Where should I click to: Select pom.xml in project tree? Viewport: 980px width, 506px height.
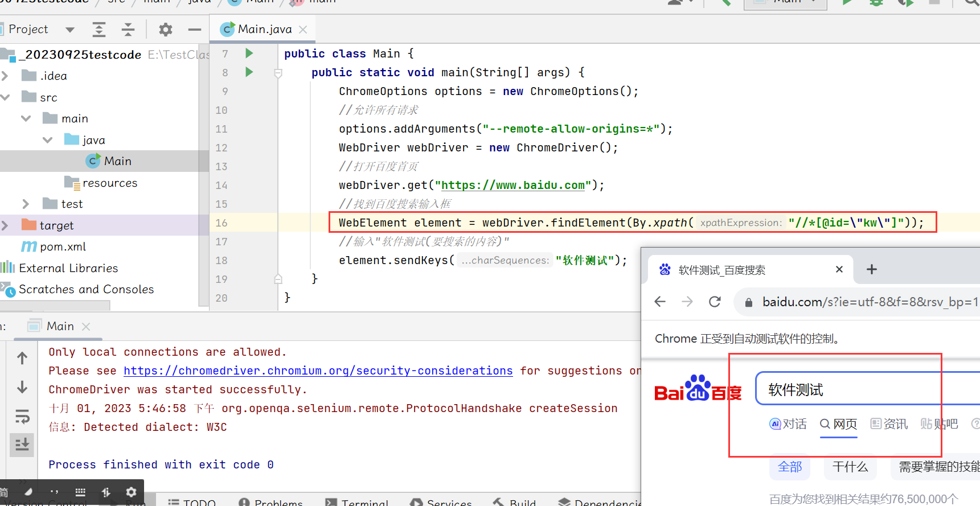(54, 246)
